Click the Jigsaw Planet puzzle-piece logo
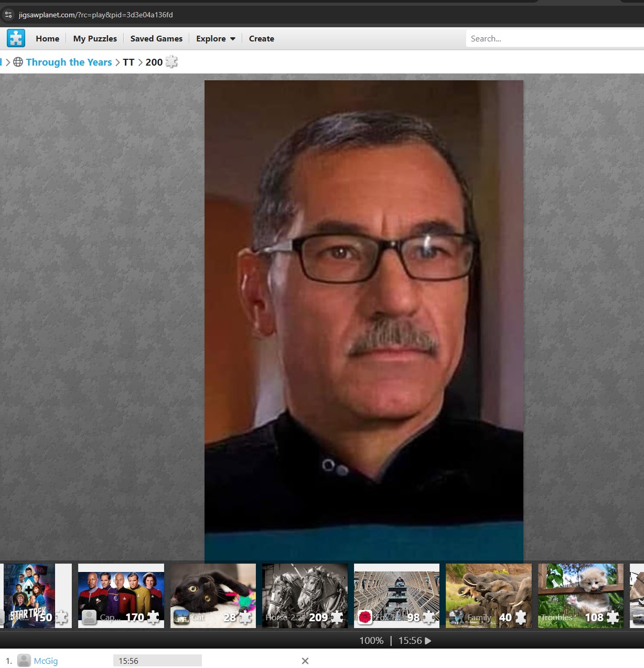The image size is (644, 668). click(x=16, y=38)
